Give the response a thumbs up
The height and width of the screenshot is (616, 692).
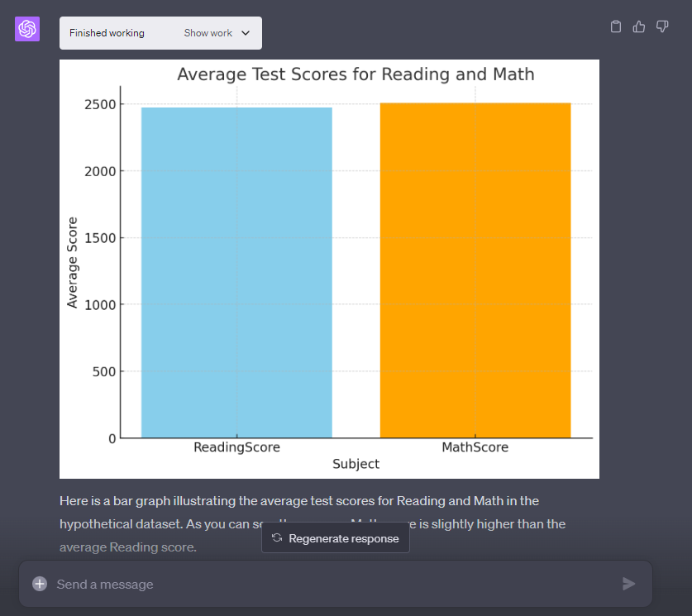click(638, 26)
